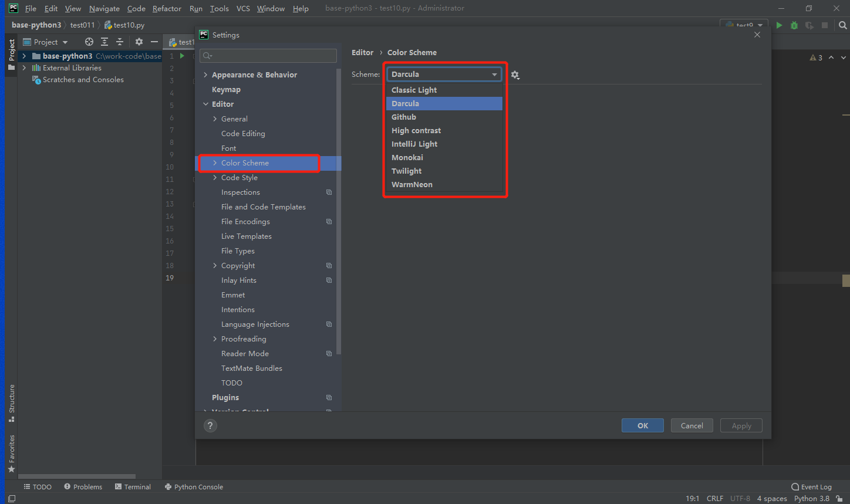Click the green Debug bug icon
The image size is (850, 504).
pos(794,25)
